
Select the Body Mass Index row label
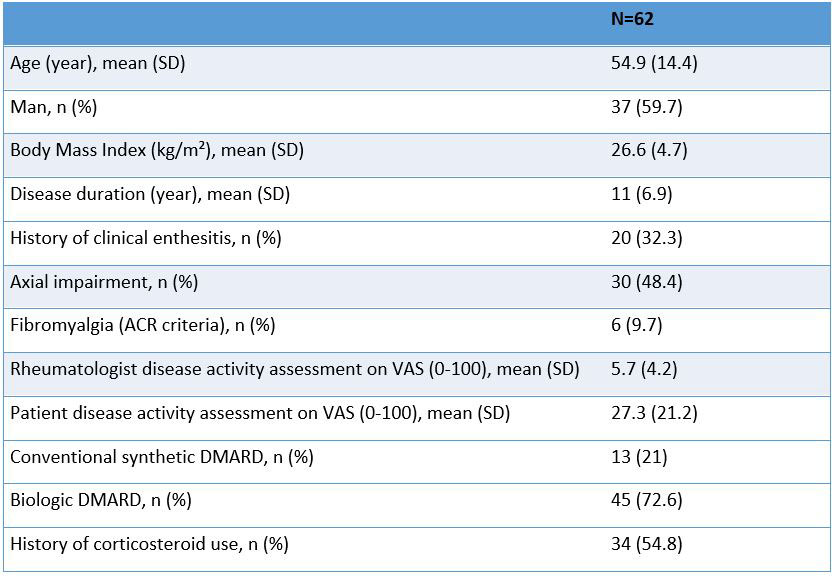point(157,151)
